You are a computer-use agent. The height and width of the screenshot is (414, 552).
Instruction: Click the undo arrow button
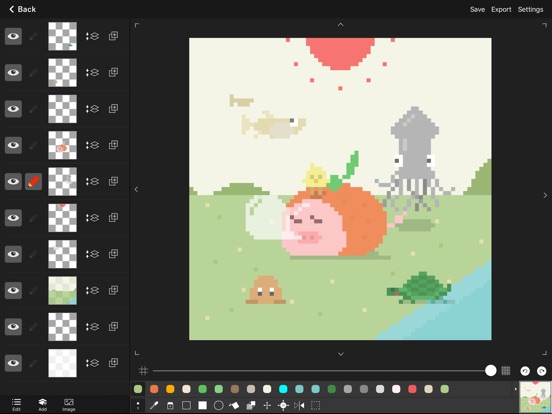pos(525,371)
